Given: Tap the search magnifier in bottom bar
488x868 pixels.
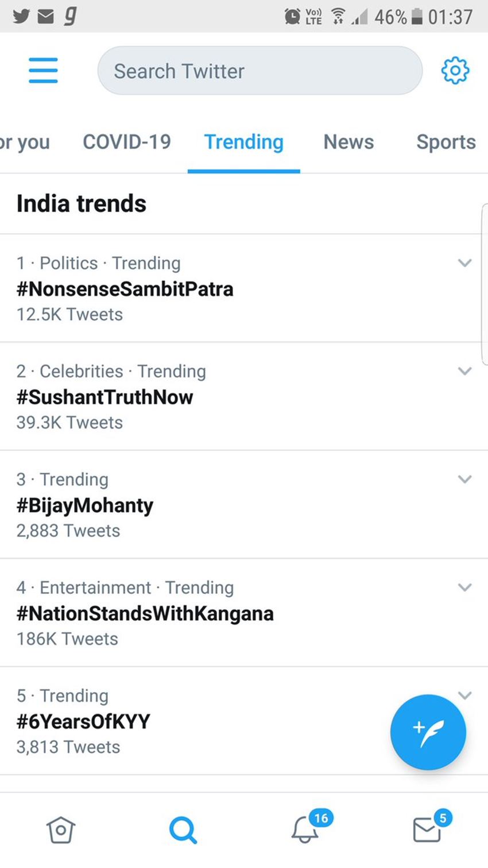Looking at the screenshot, I should point(183,830).
